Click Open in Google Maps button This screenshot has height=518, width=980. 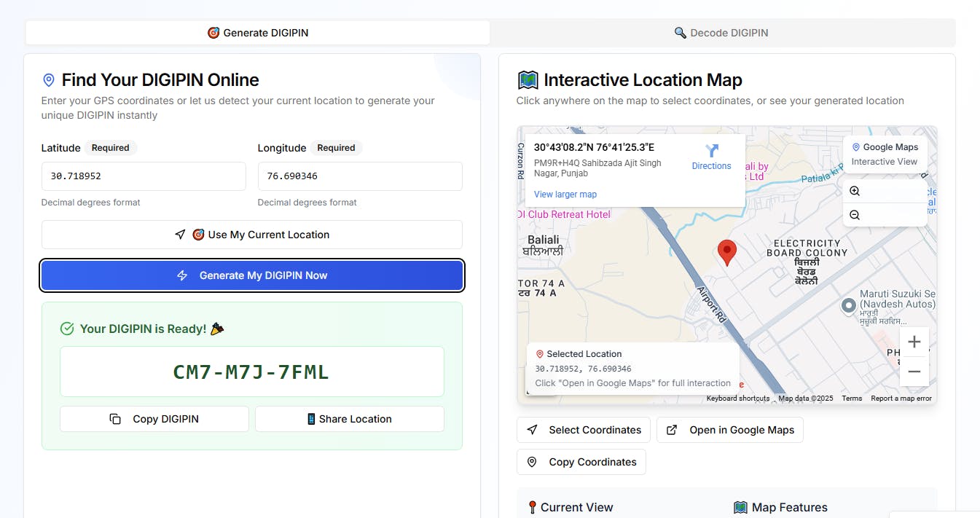point(730,430)
